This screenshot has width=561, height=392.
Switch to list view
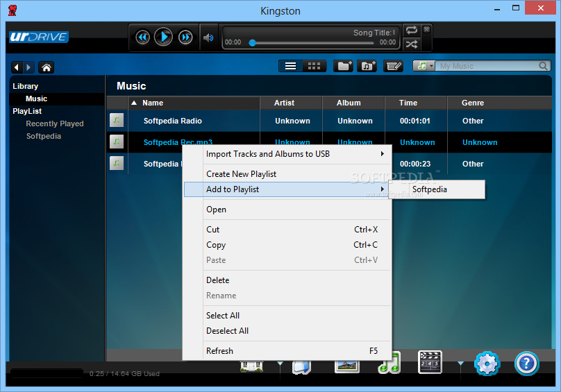[290, 66]
